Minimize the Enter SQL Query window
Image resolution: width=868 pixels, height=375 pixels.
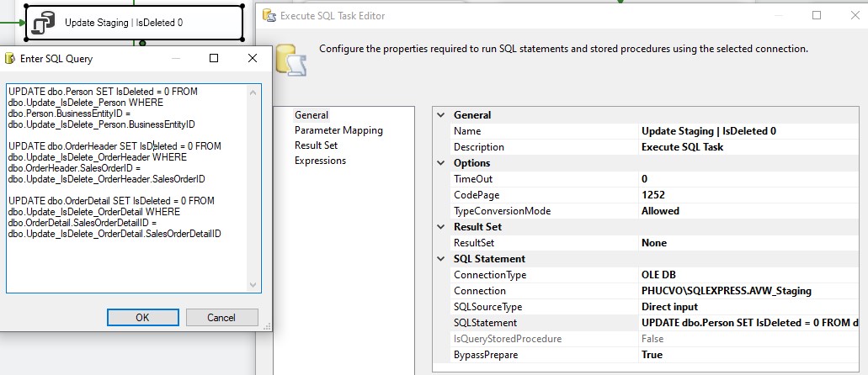175,58
